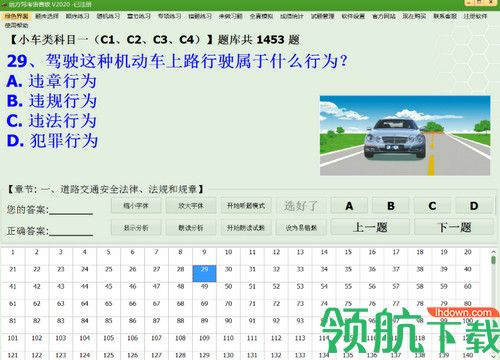500x360 pixels.
Task: Jump to question 131 in grid
Action: (x=252, y=356)
